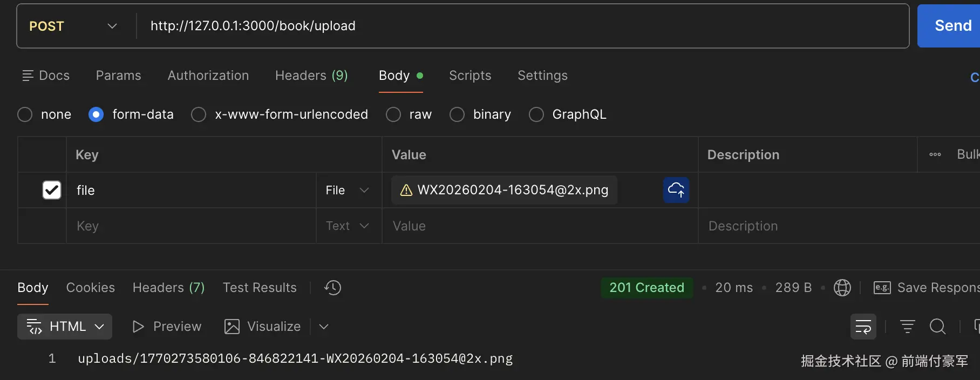Open the response Cookies tab

pyautogui.click(x=90, y=288)
